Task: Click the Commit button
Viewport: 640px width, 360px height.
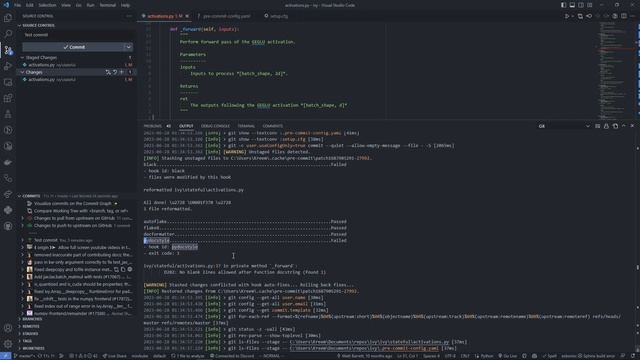Action: click(x=73, y=47)
